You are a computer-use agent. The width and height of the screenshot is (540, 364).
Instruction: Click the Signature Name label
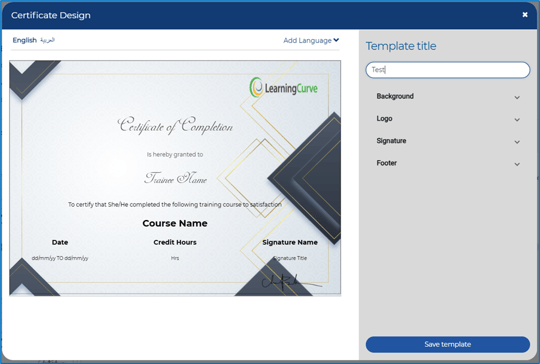[290, 242]
